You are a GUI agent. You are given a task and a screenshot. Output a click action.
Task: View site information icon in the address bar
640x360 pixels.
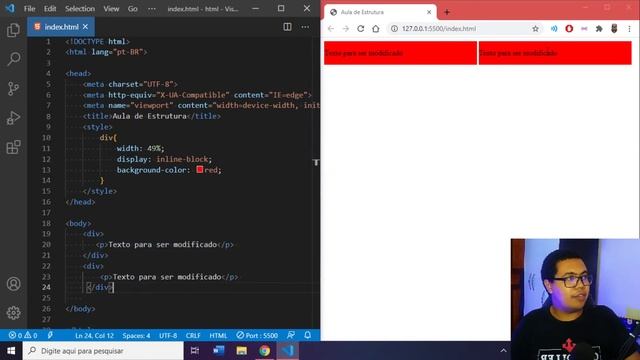coord(394,29)
